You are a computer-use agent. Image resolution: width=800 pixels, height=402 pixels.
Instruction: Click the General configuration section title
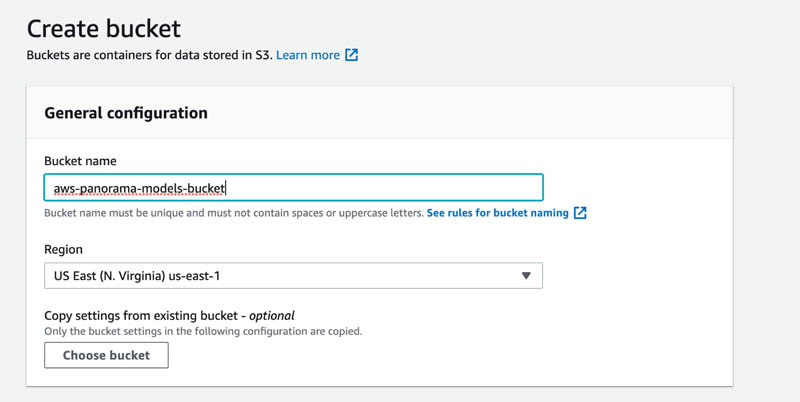point(126,113)
